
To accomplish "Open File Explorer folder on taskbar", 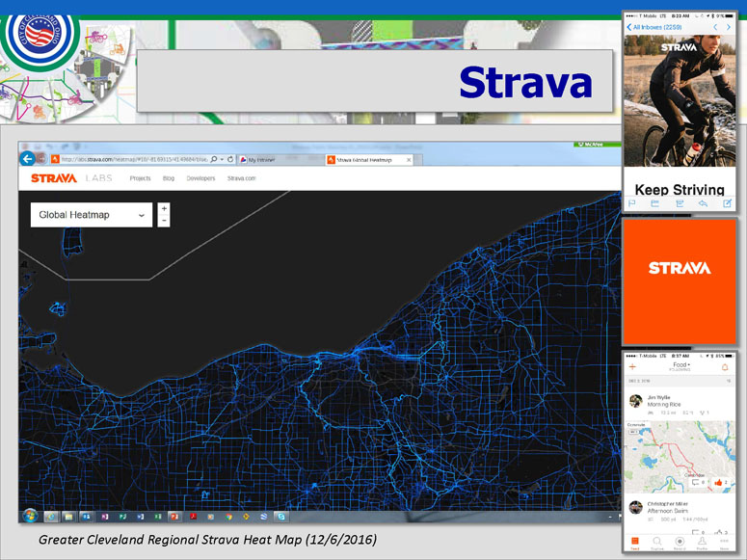I will coord(68,517).
